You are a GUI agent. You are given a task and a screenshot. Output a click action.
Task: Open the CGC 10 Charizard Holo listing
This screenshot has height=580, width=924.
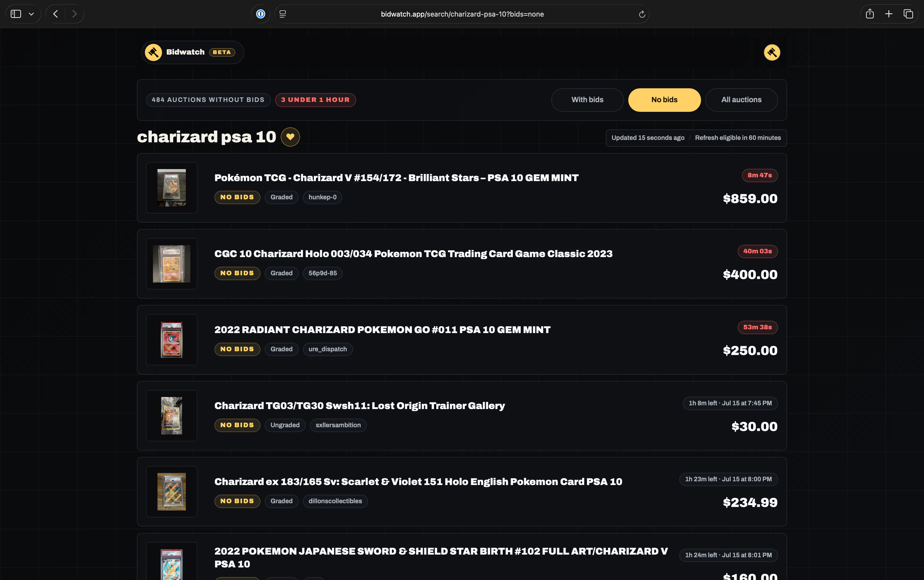click(x=413, y=254)
